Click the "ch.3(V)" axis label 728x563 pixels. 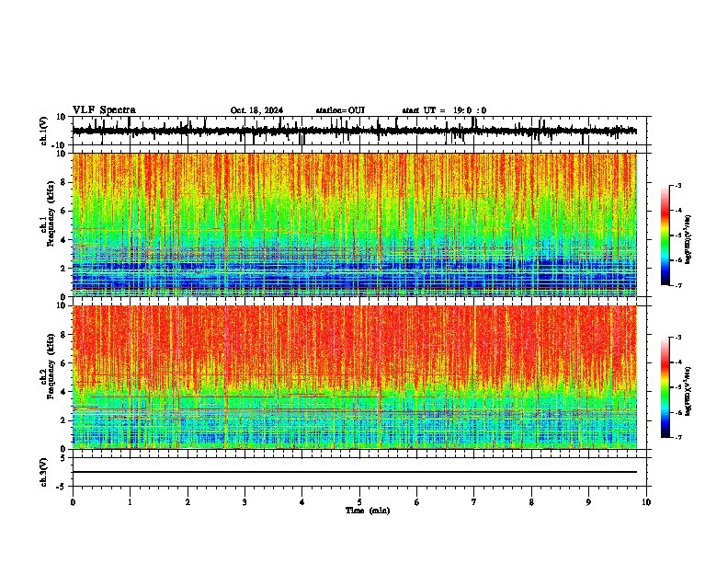(x=44, y=473)
